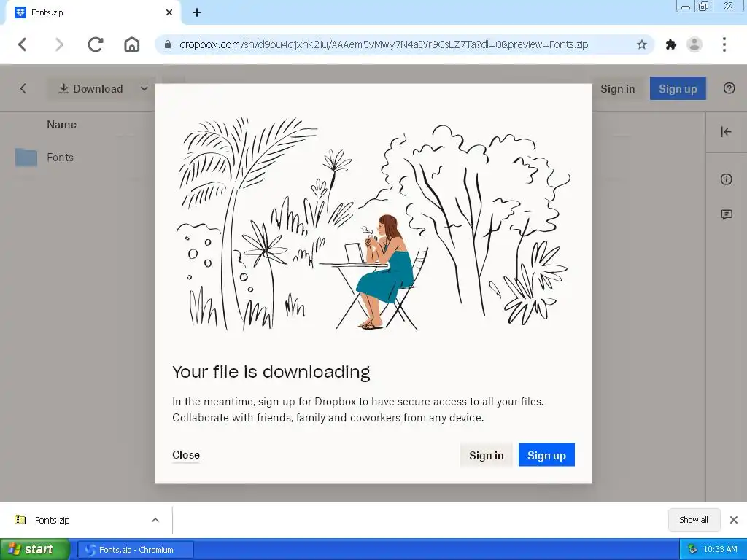Click the blue Sign up dialog button
The image size is (747, 560).
[546, 455]
